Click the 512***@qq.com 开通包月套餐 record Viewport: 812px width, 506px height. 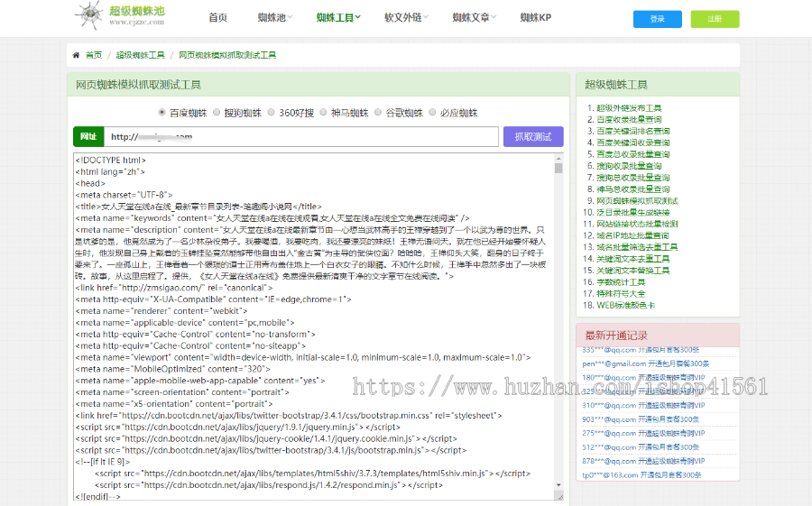coord(641,447)
